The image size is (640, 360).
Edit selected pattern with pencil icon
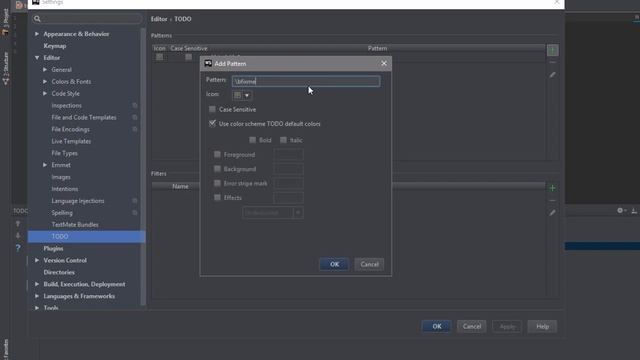tap(552, 75)
